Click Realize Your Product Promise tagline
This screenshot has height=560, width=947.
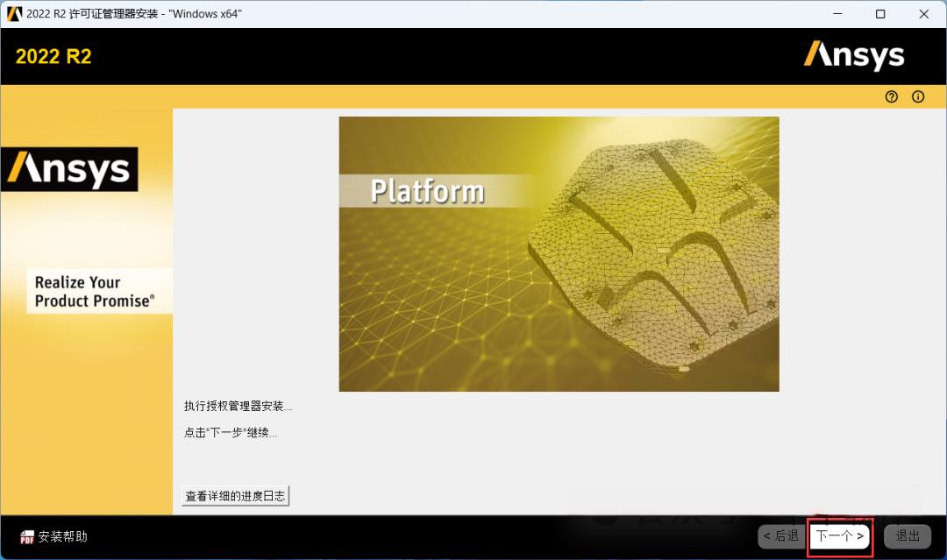(95, 292)
